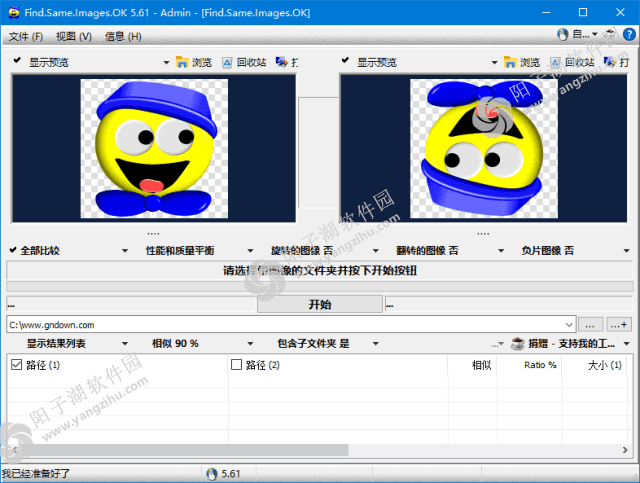
Task: Open the 视图 (V) menu
Action: [74, 37]
